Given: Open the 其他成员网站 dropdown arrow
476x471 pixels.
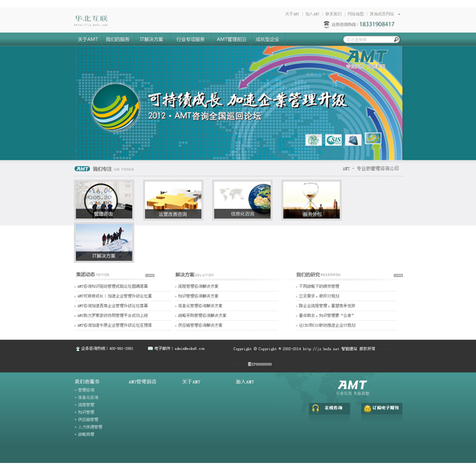Looking at the screenshot, I should pyautogui.click(x=399, y=14).
